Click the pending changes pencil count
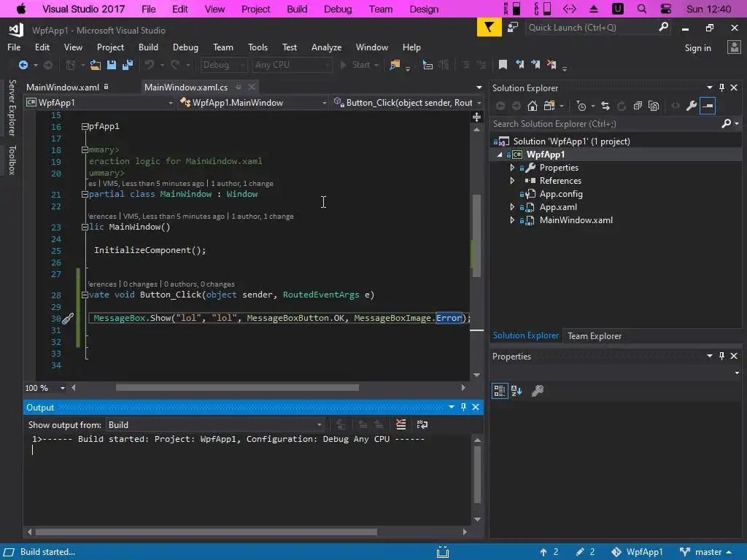 click(x=585, y=552)
